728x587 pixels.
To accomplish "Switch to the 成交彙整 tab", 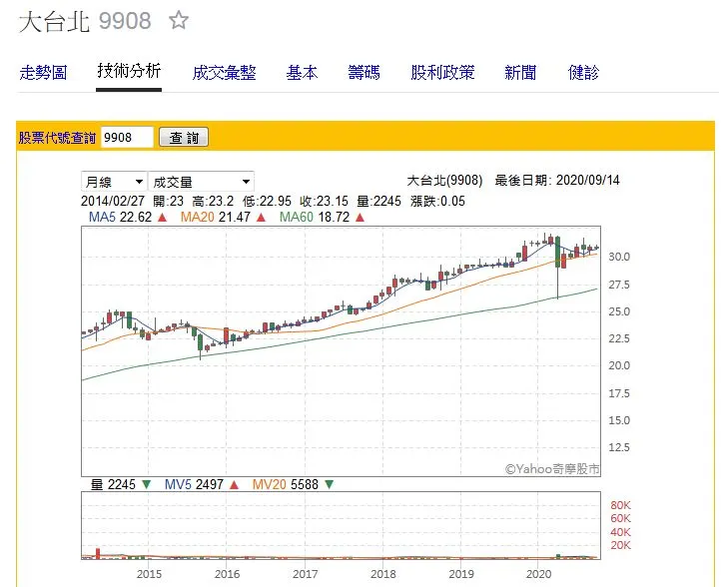I will [225, 73].
